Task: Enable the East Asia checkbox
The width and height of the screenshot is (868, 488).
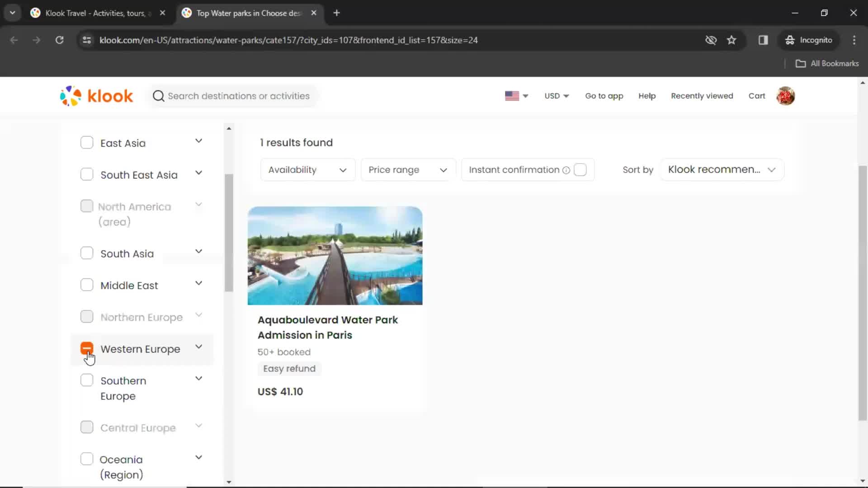Action: [86, 143]
